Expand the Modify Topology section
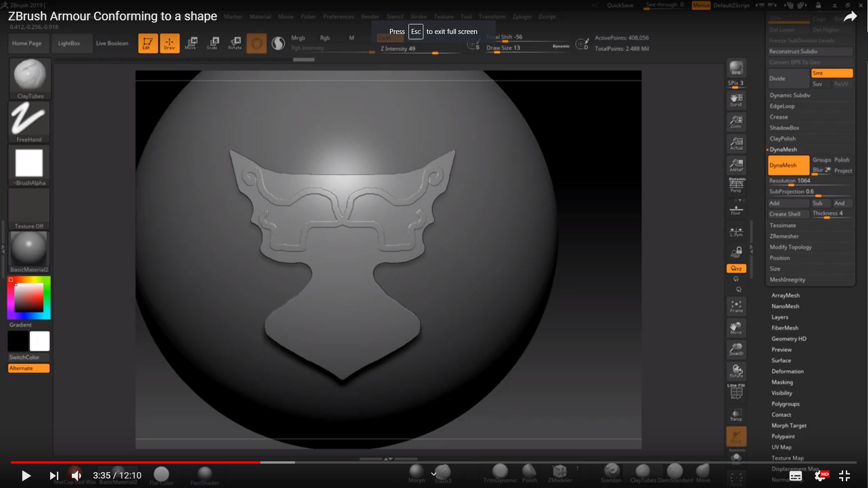 [790, 247]
